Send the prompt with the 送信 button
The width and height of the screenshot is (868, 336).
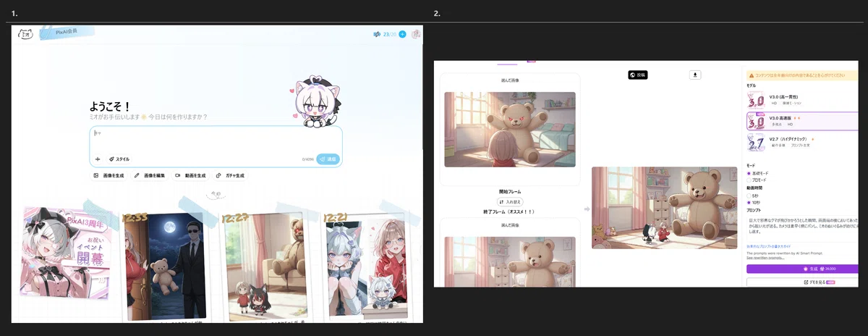click(327, 159)
